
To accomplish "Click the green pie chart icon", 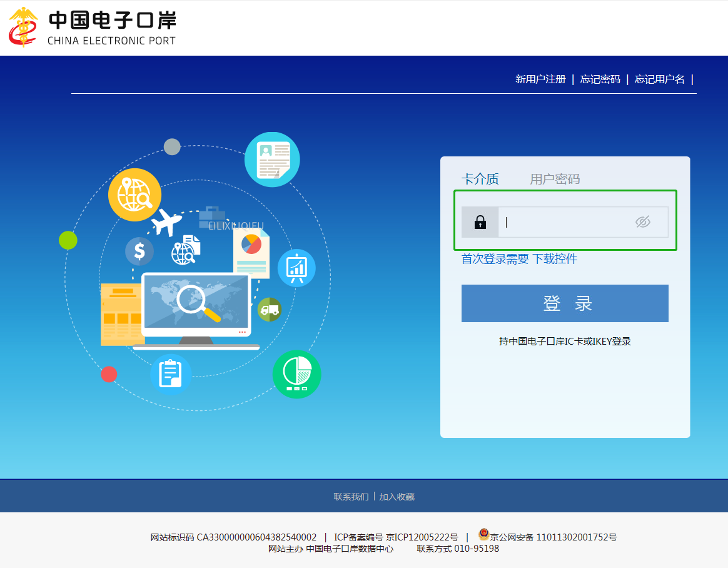I will tap(296, 374).
